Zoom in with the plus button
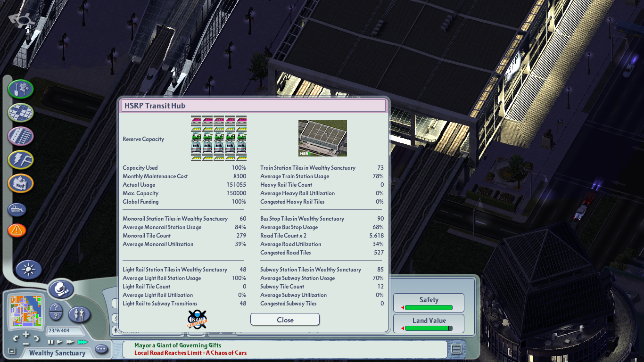Screen dimensions: 644x362 pyautogui.click(x=26, y=334)
